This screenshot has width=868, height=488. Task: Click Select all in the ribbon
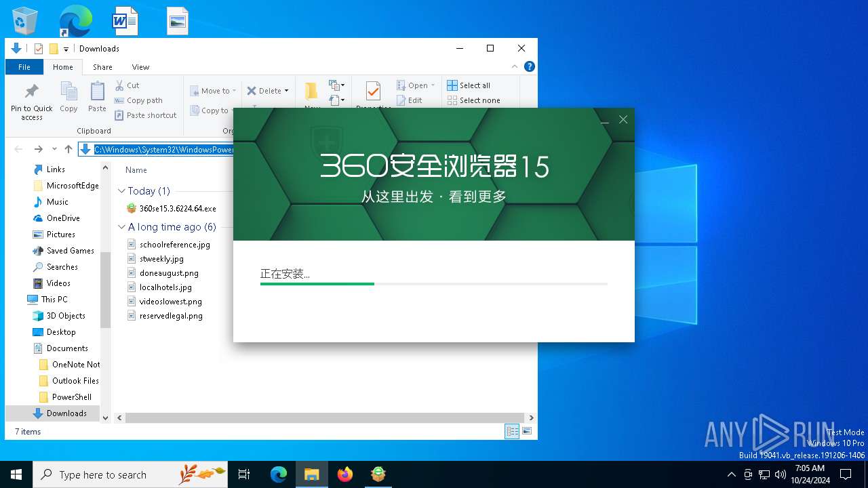[x=469, y=85]
